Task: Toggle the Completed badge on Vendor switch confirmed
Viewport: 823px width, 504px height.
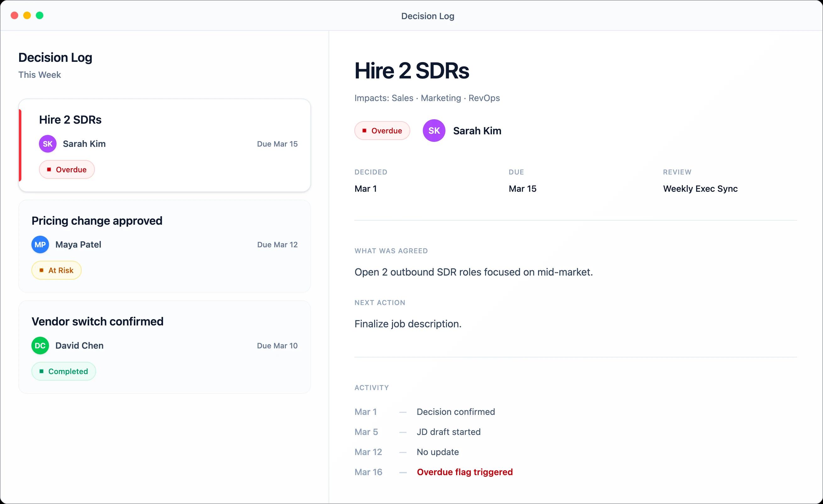Action: coord(63,371)
